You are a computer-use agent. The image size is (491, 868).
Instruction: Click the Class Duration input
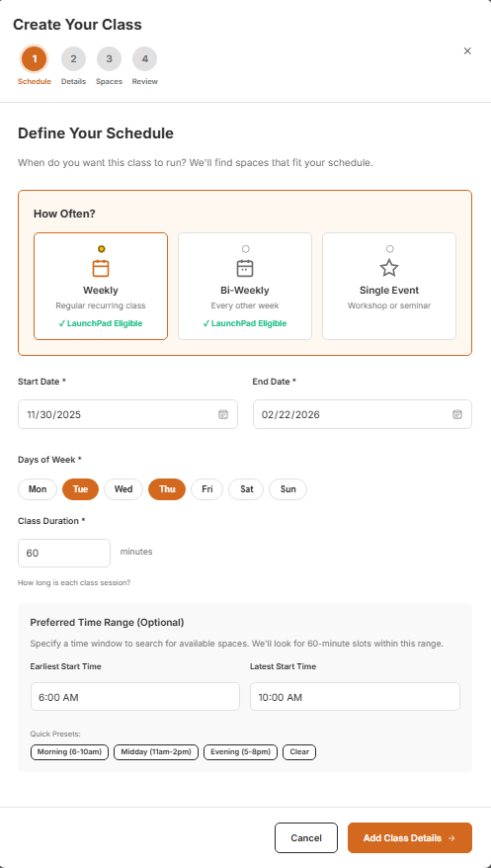click(64, 553)
